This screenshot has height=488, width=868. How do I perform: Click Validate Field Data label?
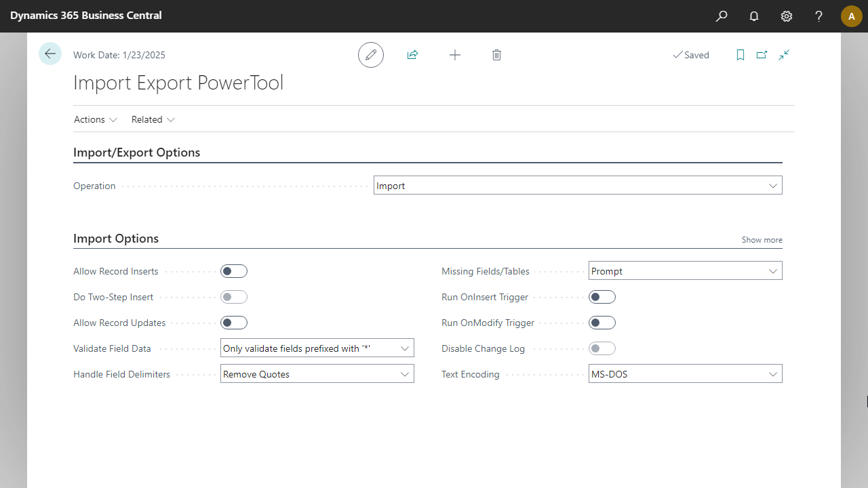click(x=112, y=348)
